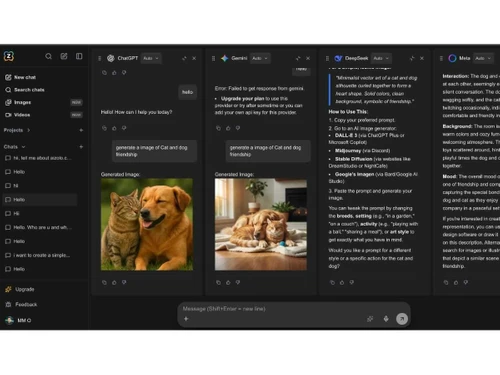Click the ChatGPT logo icon
The image size is (500, 375).
tap(111, 58)
